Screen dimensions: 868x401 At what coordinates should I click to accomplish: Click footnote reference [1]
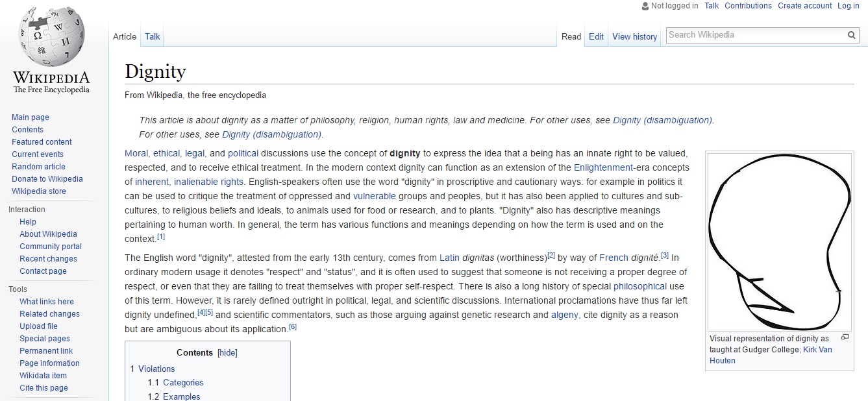pyautogui.click(x=161, y=236)
